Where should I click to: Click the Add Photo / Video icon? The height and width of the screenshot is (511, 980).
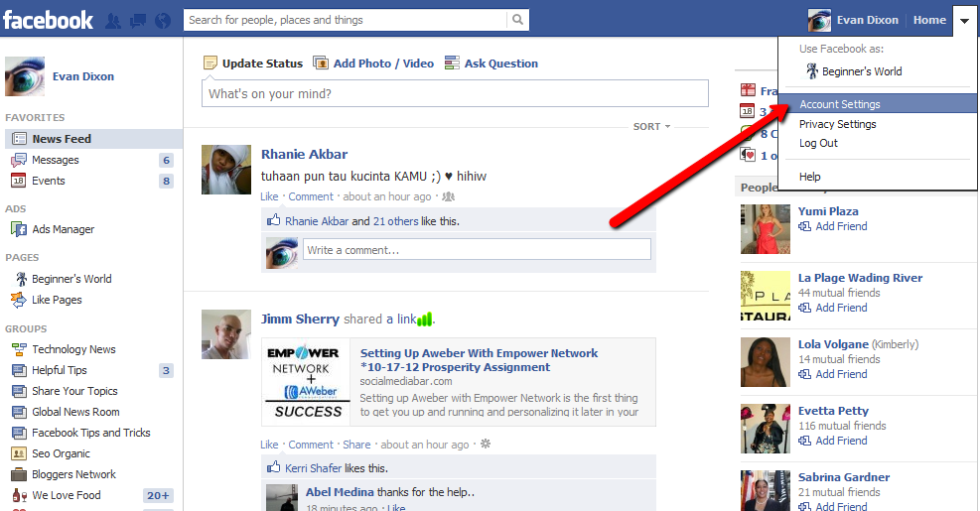tap(321, 64)
